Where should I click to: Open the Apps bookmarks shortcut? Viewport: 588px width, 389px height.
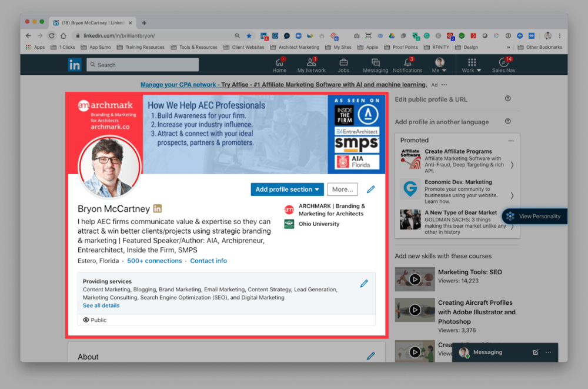coord(35,47)
